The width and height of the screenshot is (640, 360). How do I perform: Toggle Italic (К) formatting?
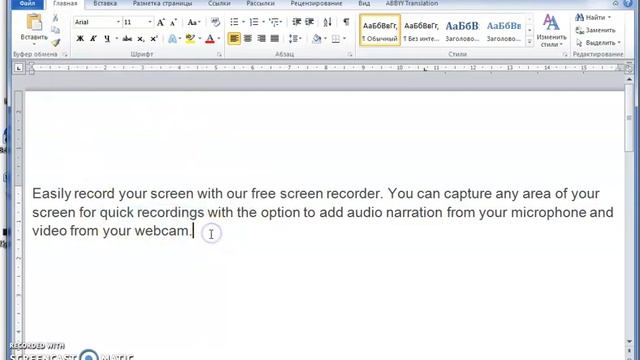coord(93,39)
